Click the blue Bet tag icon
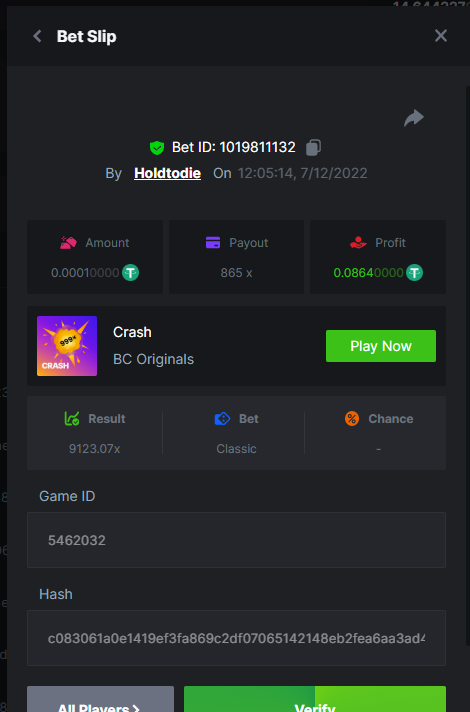The height and width of the screenshot is (712, 470). [x=222, y=418]
